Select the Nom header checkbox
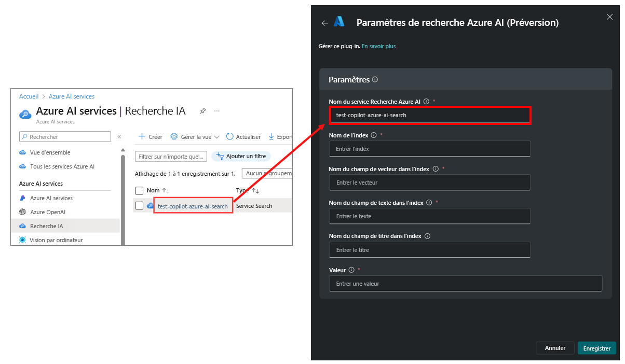Image resolution: width=625 pixels, height=364 pixels. point(139,190)
